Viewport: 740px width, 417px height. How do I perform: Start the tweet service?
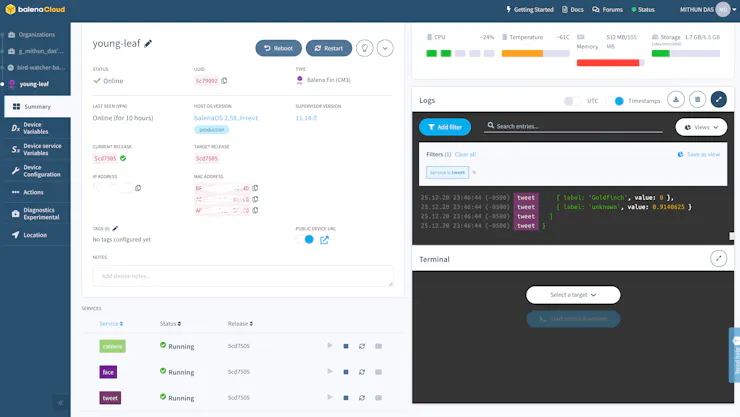tap(330, 397)
